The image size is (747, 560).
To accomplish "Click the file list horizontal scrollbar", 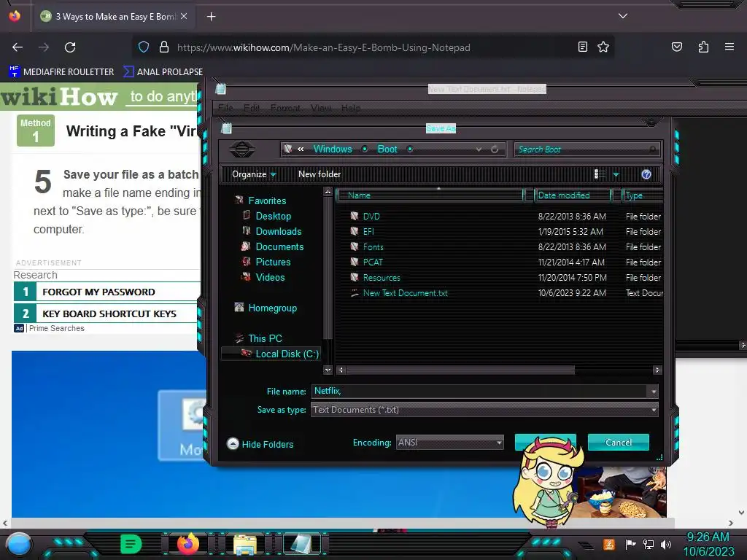I will click(x=460, y=370).
